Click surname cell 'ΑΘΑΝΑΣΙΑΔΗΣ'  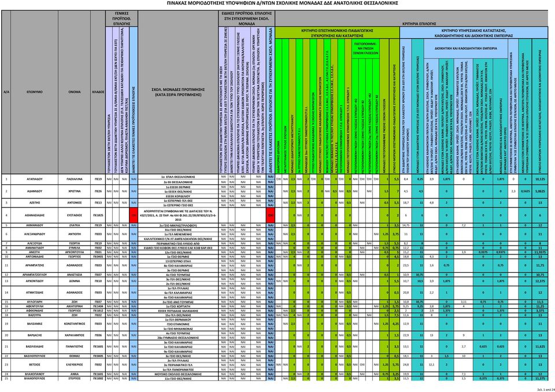pos(34,215)
